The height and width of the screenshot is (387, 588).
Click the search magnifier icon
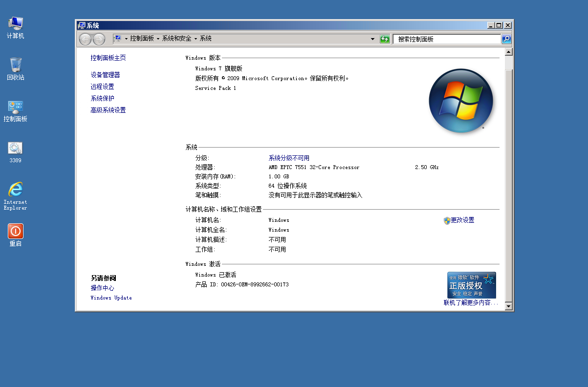[x=506, y=39]
